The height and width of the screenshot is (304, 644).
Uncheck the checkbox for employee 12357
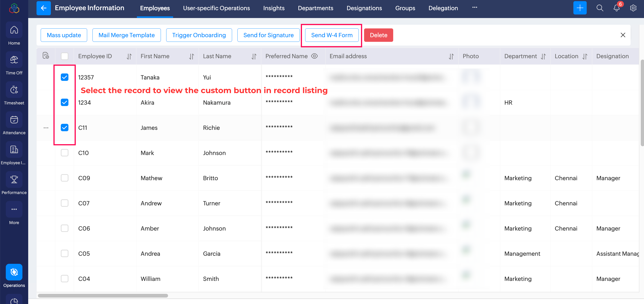coord(64,77)
